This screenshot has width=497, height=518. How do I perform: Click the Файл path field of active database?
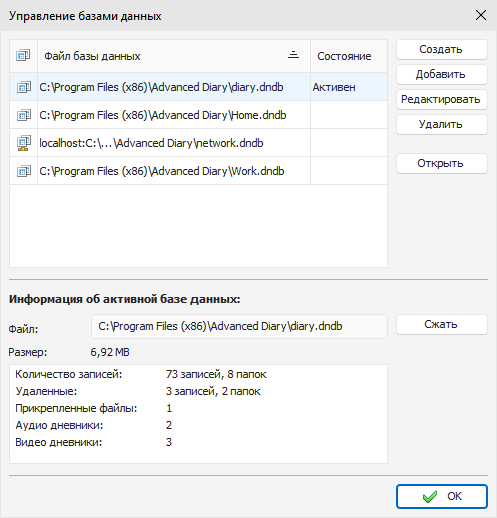(239, 326)
